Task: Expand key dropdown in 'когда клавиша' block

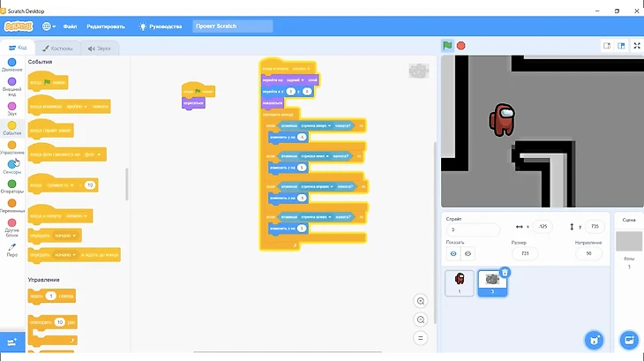Action: coord(85,106)
